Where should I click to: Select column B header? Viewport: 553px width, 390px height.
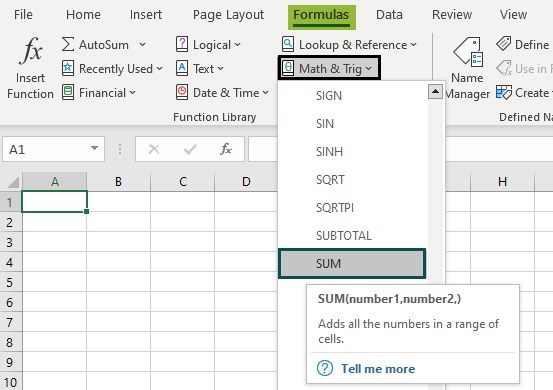118,182
